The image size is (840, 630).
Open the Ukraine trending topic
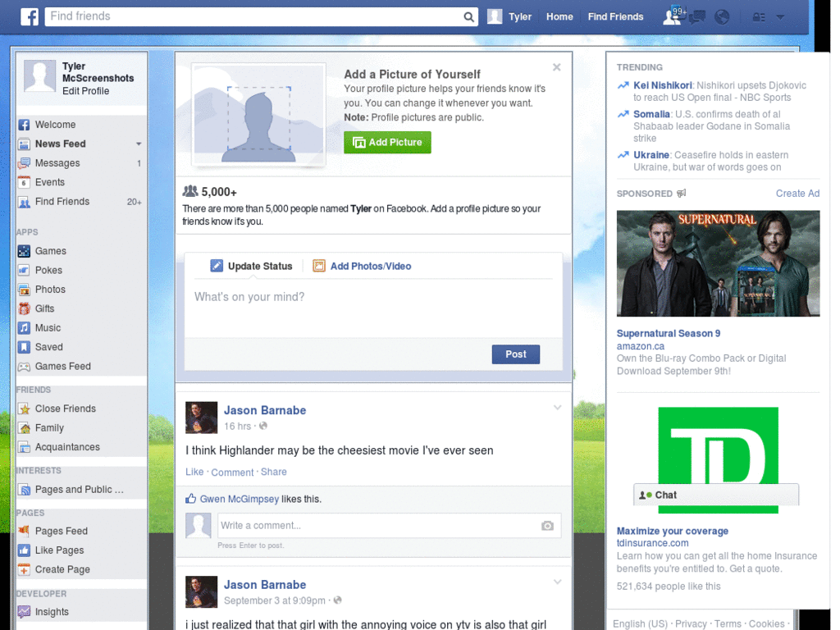[x=651, y=155]
